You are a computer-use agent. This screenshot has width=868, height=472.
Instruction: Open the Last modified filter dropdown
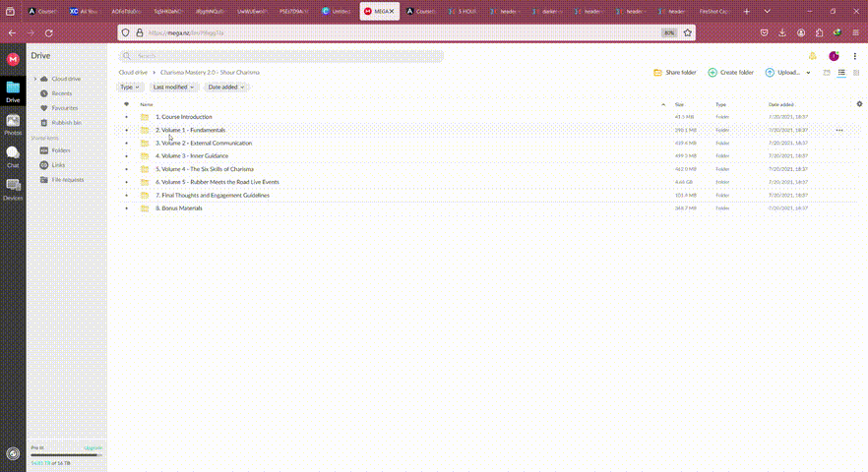point(173,88)
